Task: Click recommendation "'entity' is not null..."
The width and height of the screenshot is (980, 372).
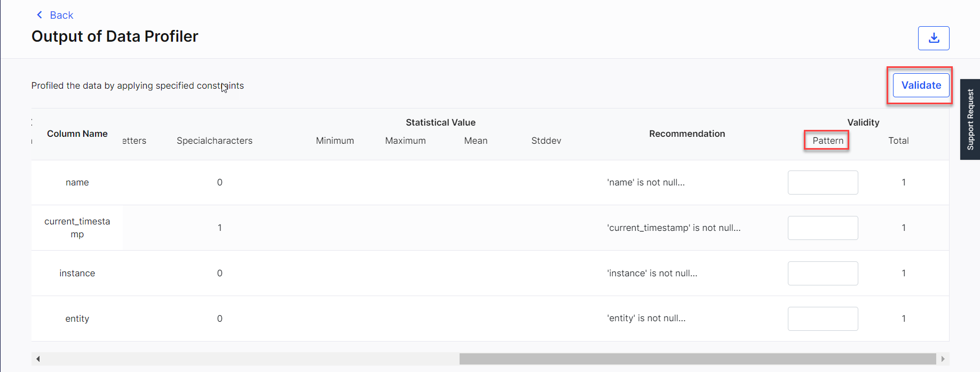Action: point(646,318)
